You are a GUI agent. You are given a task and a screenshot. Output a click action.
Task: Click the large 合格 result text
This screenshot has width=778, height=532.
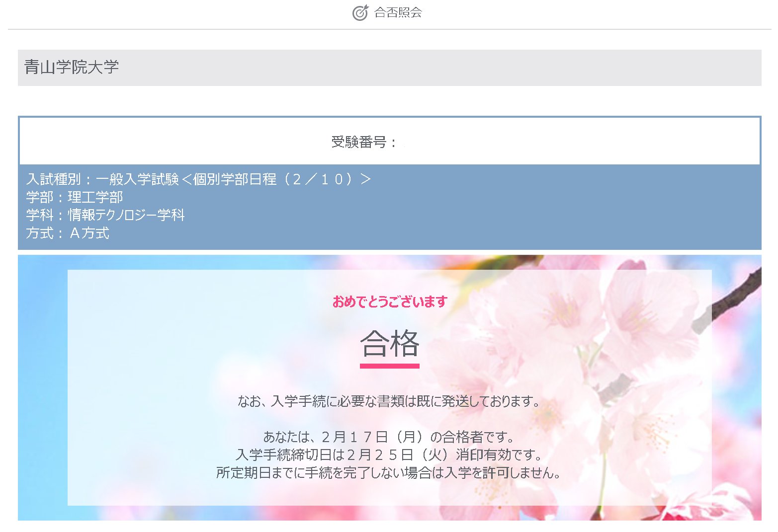(x=390, y=343)
